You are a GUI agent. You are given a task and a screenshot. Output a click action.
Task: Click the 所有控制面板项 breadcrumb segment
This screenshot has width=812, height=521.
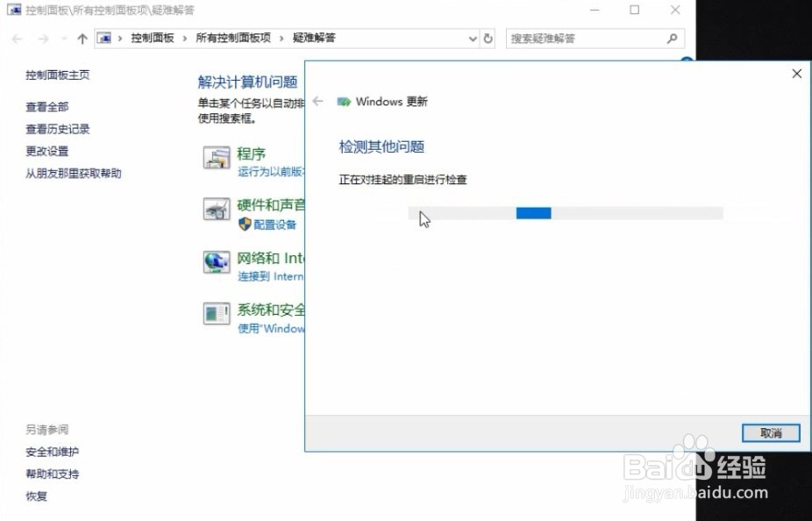pos(233,38)
